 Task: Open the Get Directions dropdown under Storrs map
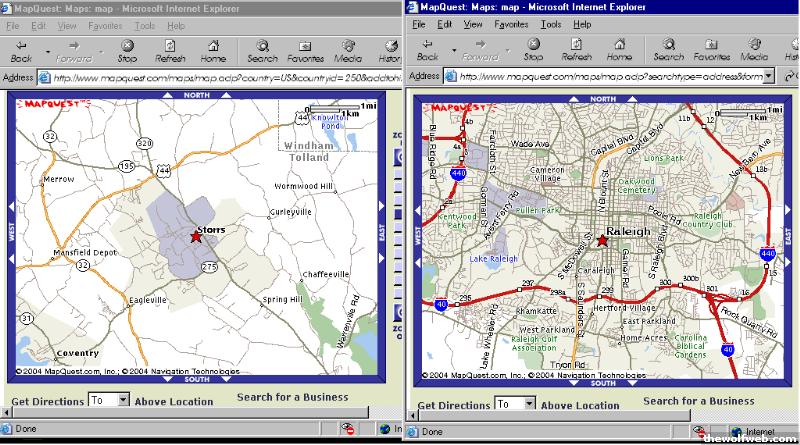click(x=123, y=400)
